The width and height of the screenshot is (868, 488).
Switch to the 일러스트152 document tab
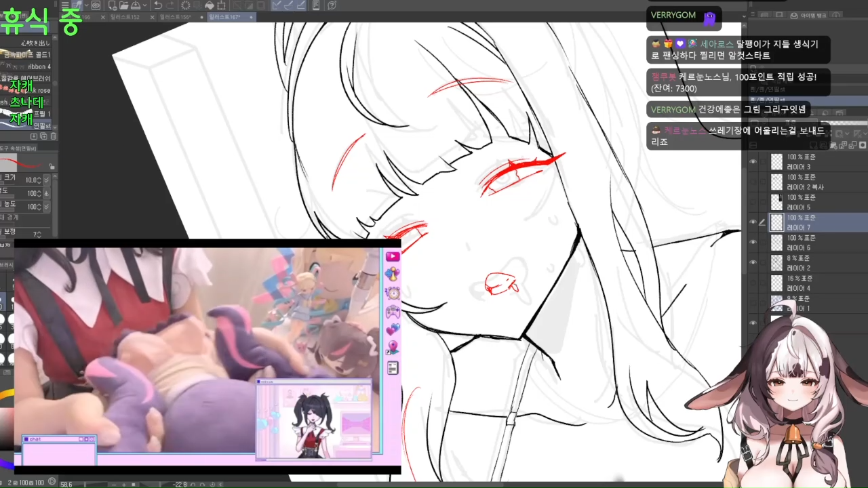(x=125, y=17)
